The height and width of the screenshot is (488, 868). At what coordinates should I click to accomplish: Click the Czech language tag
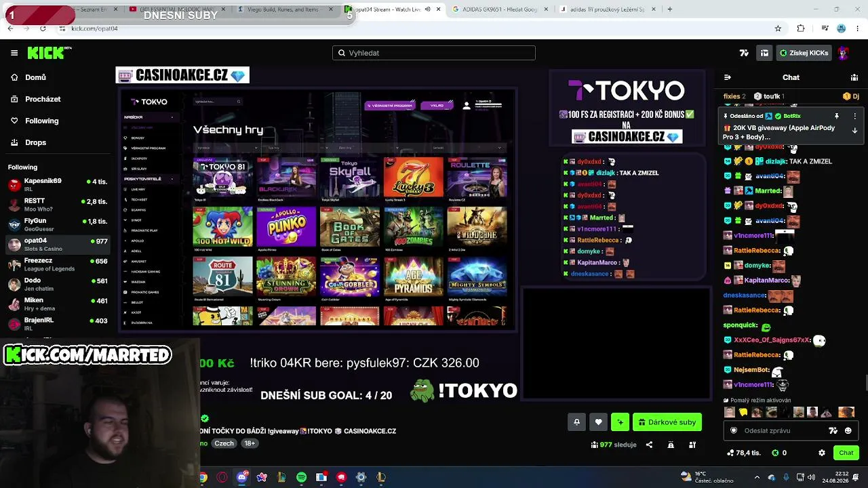pos(224,443)
